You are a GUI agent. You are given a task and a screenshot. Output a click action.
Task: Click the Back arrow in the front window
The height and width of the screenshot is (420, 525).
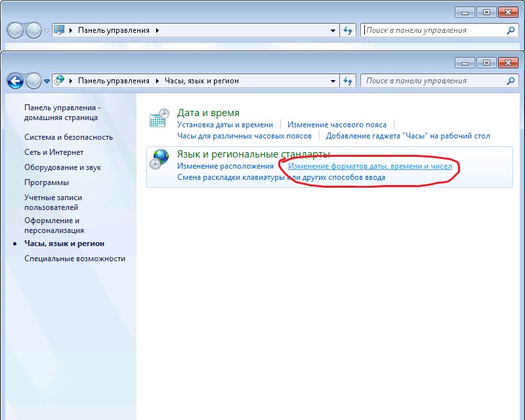15,81
